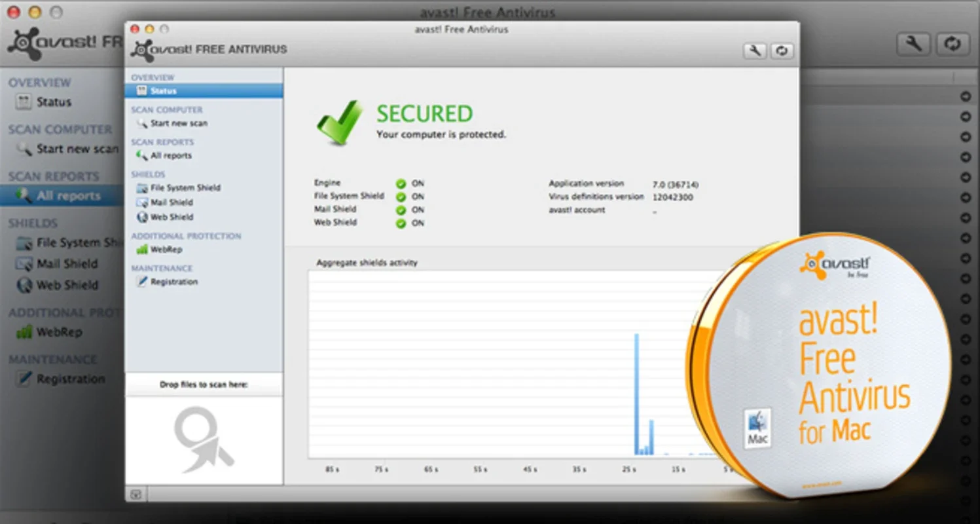Viewport: 980px width, 524px height.
Task: Click the Aggregate shields activity label
Action: click(x=367, y=263)
